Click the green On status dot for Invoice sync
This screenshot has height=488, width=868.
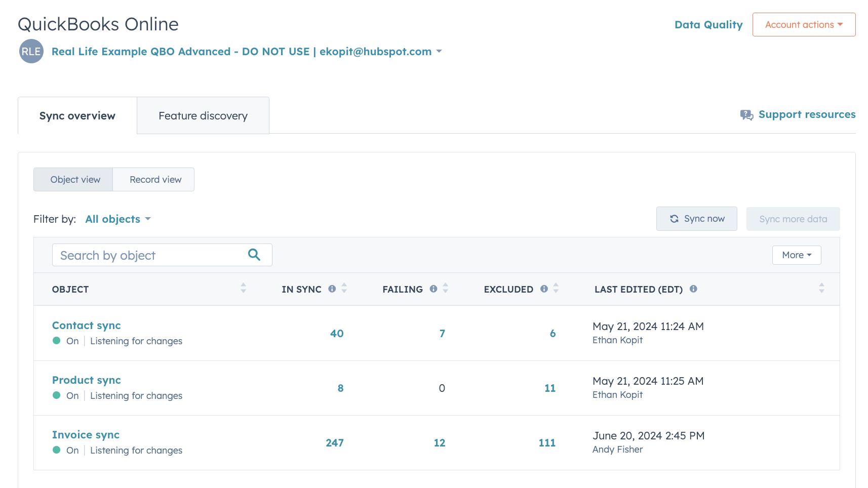(x=56, y=450)
